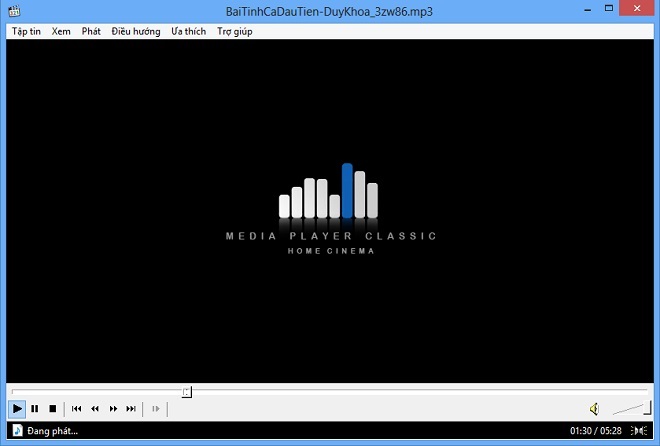
Task: Click the volume slider
Action: click(630, 409)
